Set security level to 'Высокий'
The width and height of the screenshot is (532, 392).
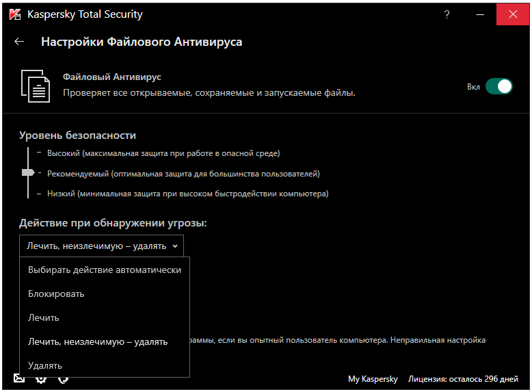(x=163, y=153)
